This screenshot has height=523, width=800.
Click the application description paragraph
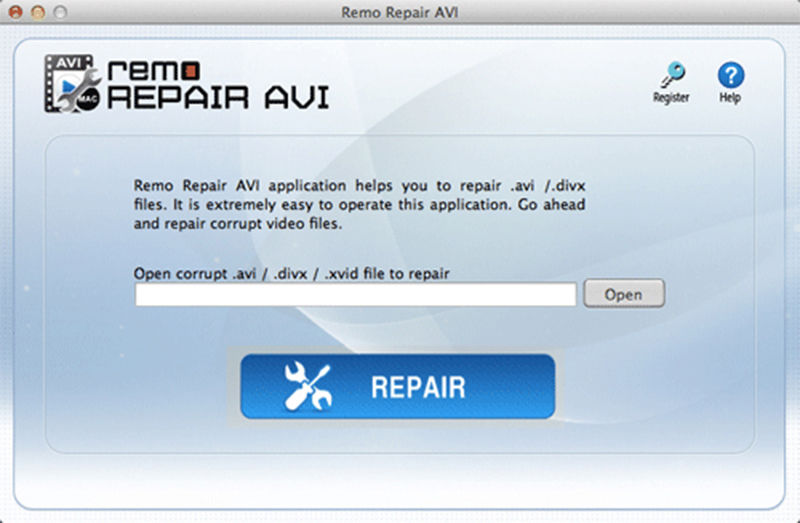click(359, 205)
